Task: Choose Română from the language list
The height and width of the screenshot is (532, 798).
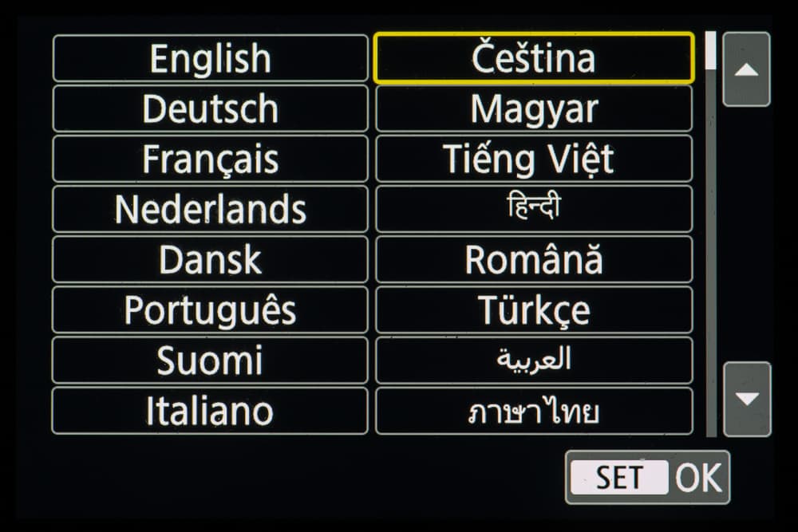Action: click(533, 259)
